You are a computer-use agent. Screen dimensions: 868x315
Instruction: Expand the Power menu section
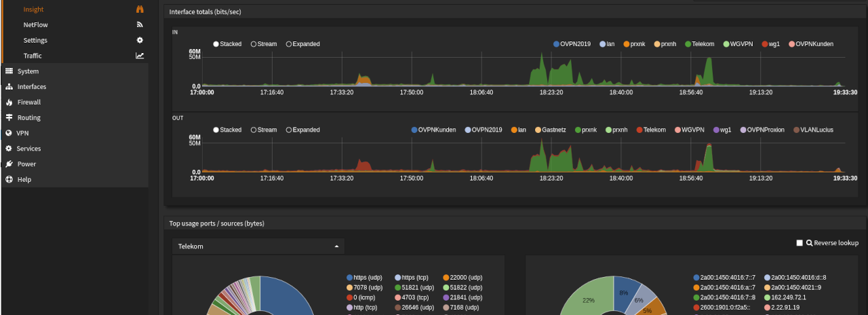(75, 164)
